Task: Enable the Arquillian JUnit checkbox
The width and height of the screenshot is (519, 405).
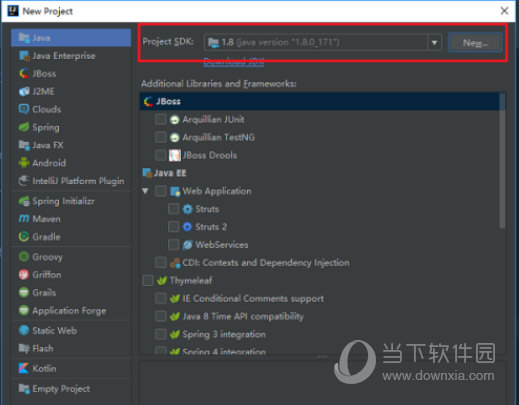Action: click(161, 119)
